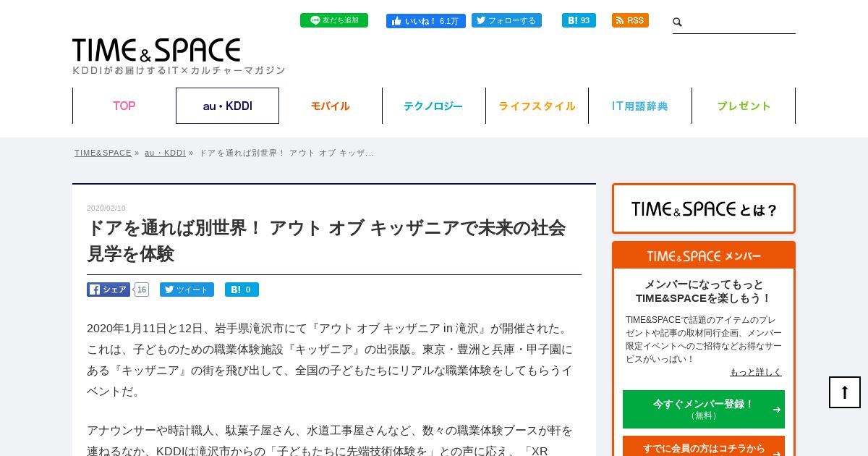Click the search magnifier icon
The height and width of the screenshot is (456, 868).
[678, 22]
